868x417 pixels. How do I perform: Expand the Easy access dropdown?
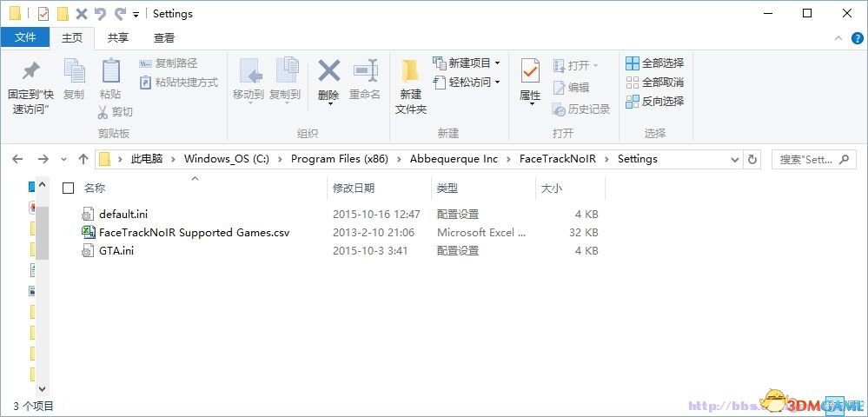[x=497, y=83]
